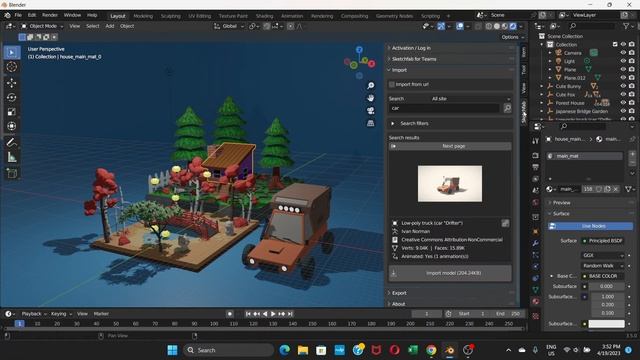640x360 pixels.
Task: Toggle the Snap magnet in header
Action: coord(267,26)
